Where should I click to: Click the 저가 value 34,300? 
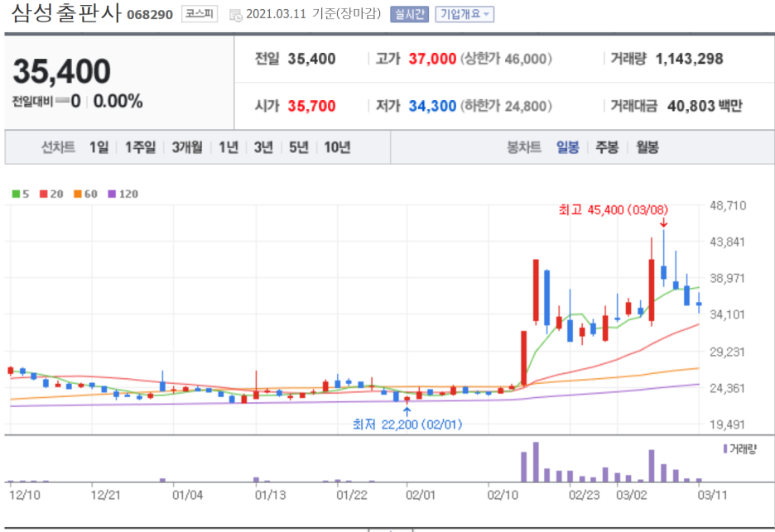(432, 106)
